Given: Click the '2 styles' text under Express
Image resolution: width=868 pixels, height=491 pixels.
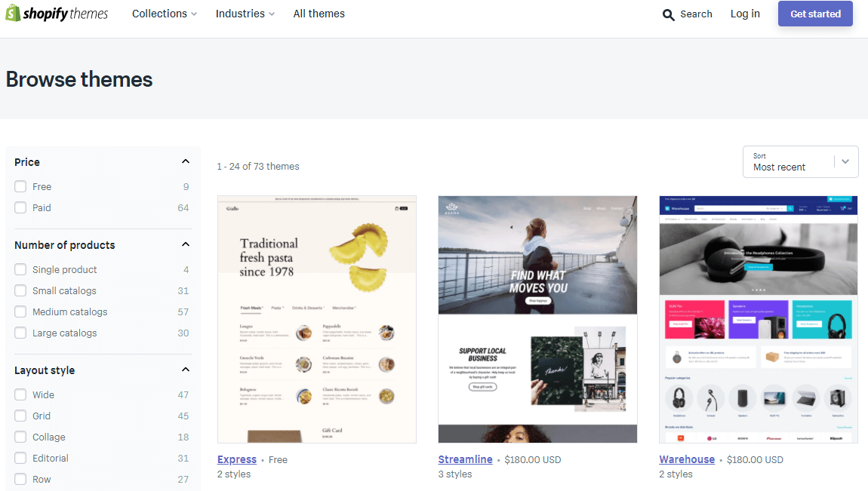Looking at the screenshot, I should coord(234,474).
